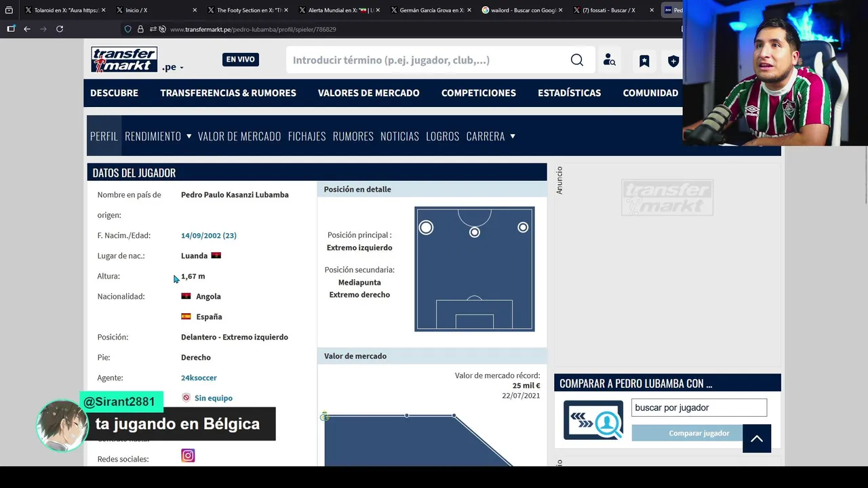Select the FICHAJES tab
Image resolution: width=868 pixels, height=488 pixels.
[x=307, y=136]
